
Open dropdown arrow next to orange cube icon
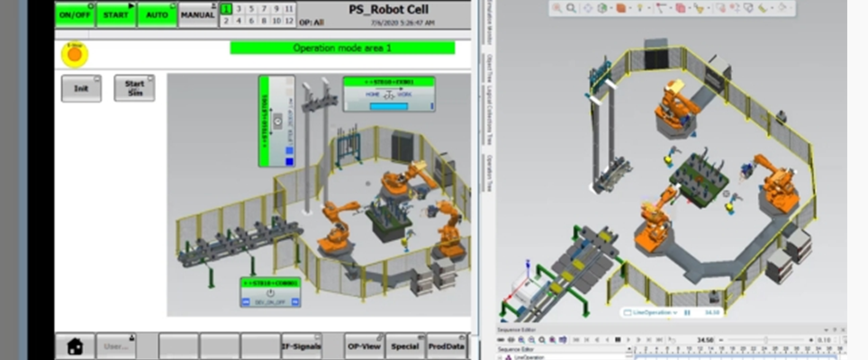(629, 8)
